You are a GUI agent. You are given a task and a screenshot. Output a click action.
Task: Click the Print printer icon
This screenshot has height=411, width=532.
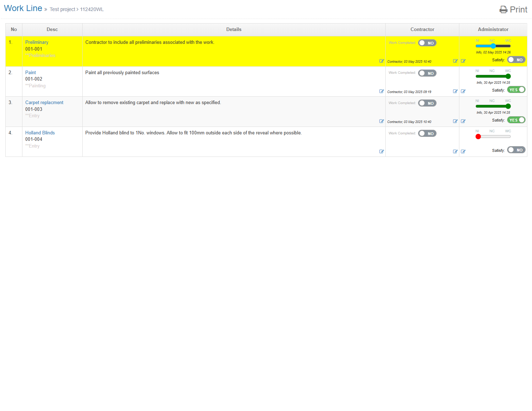coord(503,10)
